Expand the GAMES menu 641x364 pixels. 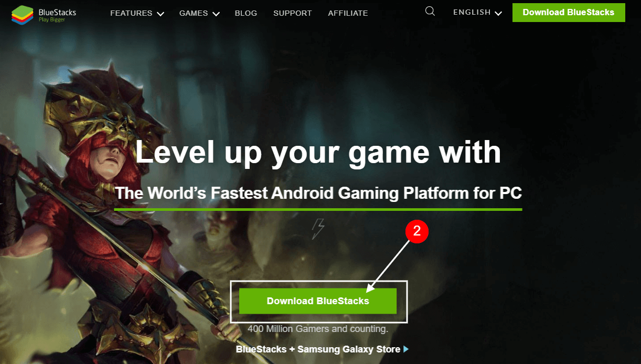tap(199, 13)
